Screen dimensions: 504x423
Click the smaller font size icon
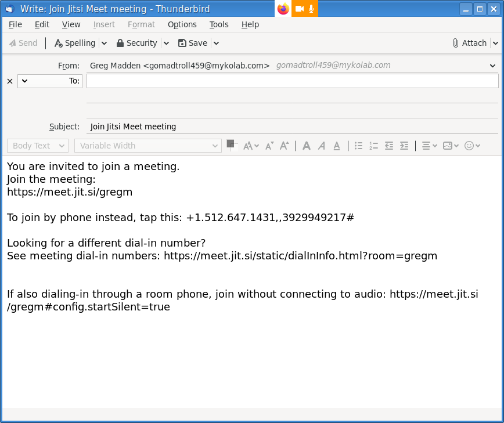(269, 146)
